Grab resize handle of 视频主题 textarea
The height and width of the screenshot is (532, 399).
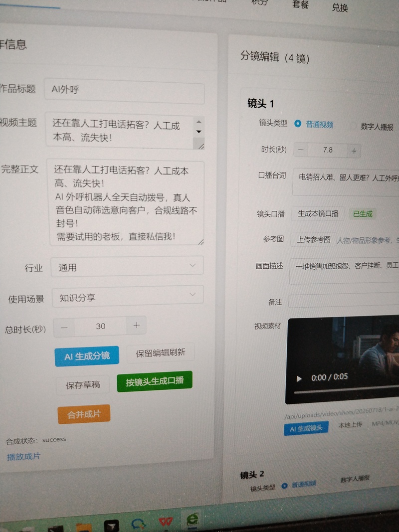click(201, 146)
